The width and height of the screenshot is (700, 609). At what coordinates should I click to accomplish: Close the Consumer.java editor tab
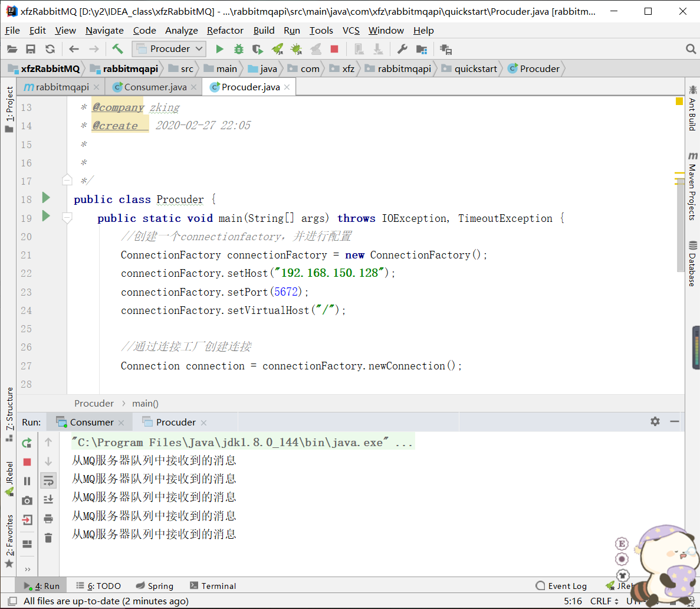(194, 87)
